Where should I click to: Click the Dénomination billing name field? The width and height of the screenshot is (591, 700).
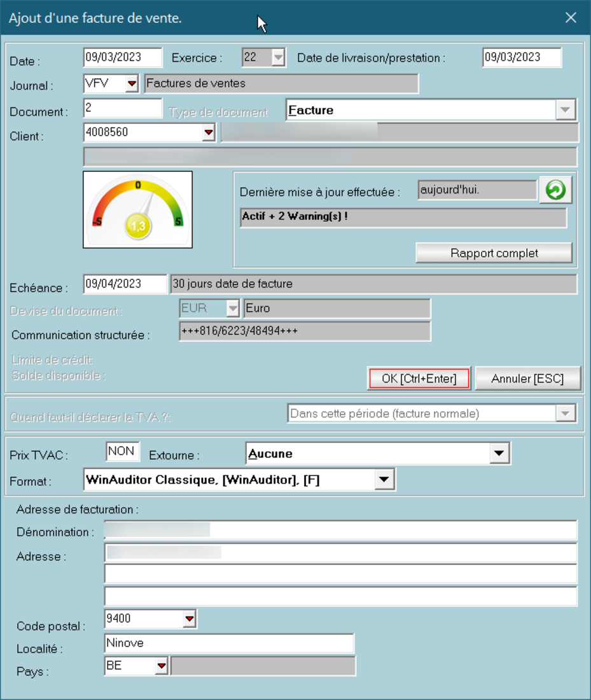[340, 530]
